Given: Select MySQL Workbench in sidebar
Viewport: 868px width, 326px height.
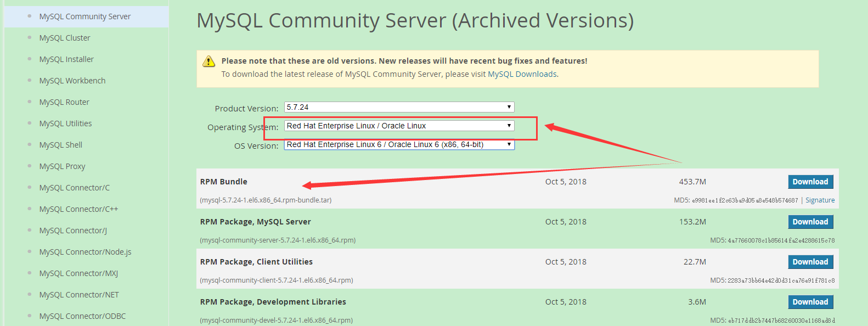Looking at the screenshot, I should 72,81.
